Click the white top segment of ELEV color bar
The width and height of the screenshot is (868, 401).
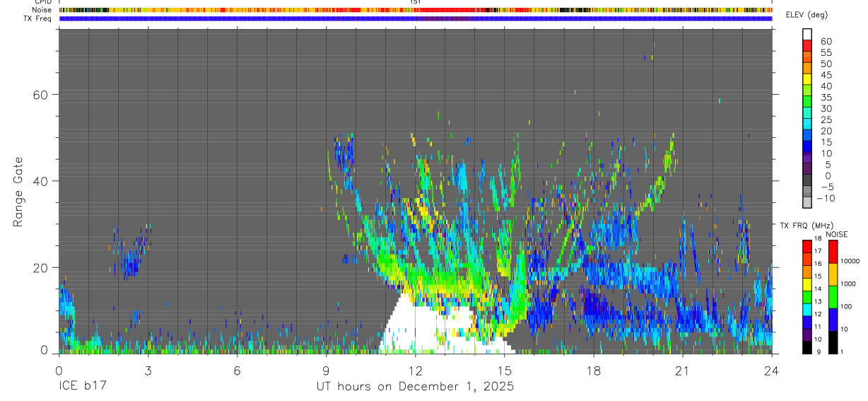(x=807, y=34)
